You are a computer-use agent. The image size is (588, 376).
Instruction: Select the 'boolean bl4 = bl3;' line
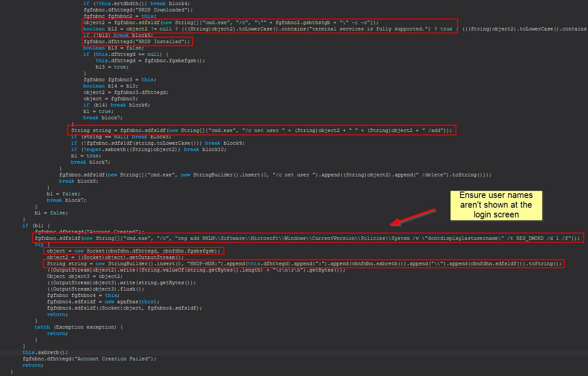click(110, 86)
